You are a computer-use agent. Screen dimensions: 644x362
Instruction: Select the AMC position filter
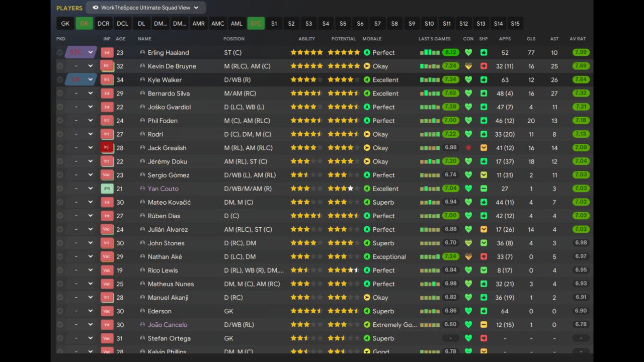tap(217, 24)
